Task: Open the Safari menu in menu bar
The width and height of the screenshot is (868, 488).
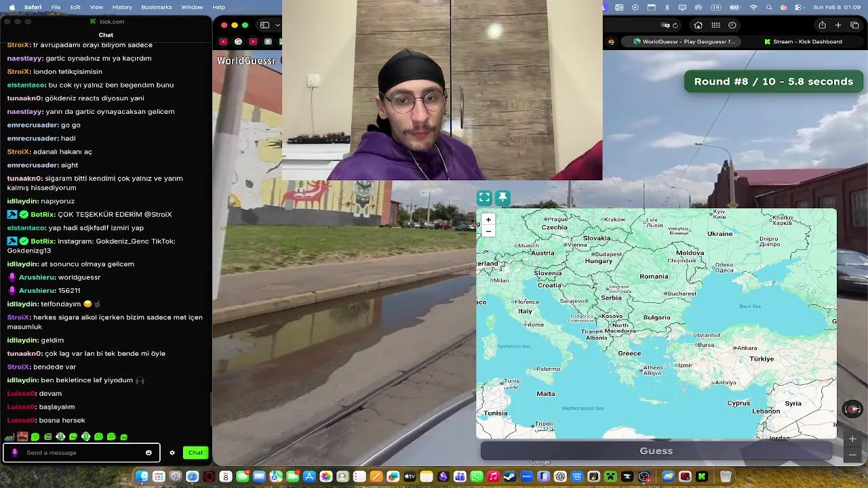Action: click(x=33, y=7)
